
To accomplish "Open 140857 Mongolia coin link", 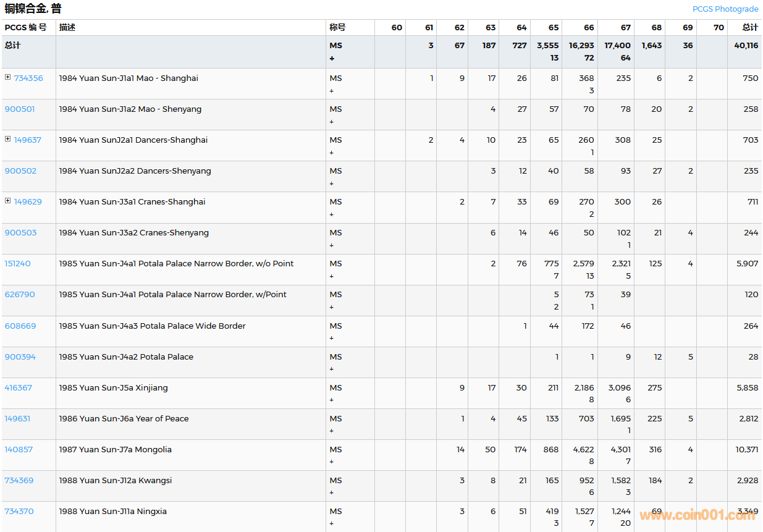I will pos(19,450).
